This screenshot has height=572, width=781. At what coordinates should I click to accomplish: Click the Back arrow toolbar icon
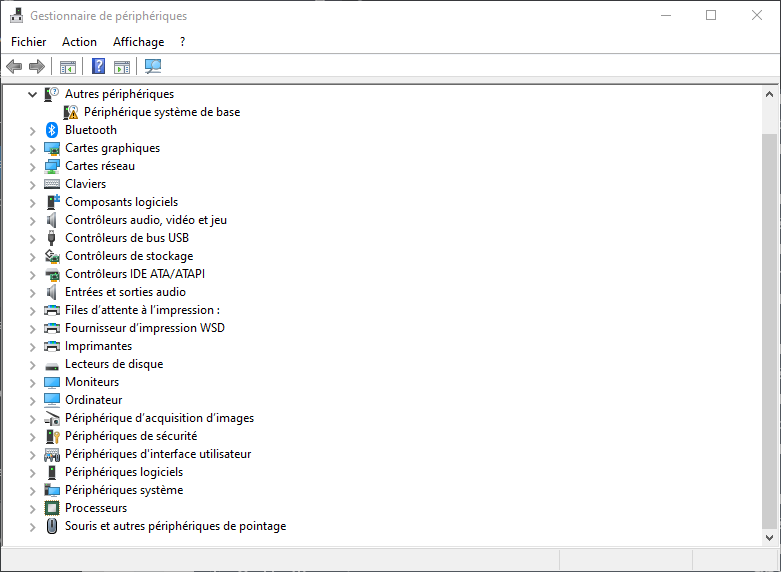14,67
